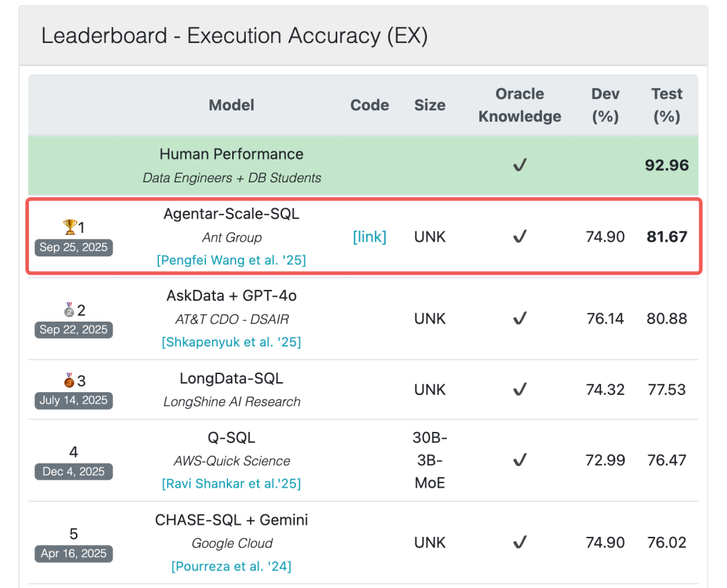The width and height of the screenshot is (727, 588).
Task: Click the gold trophy icon for rank 1
Action: tap(69, 227)
